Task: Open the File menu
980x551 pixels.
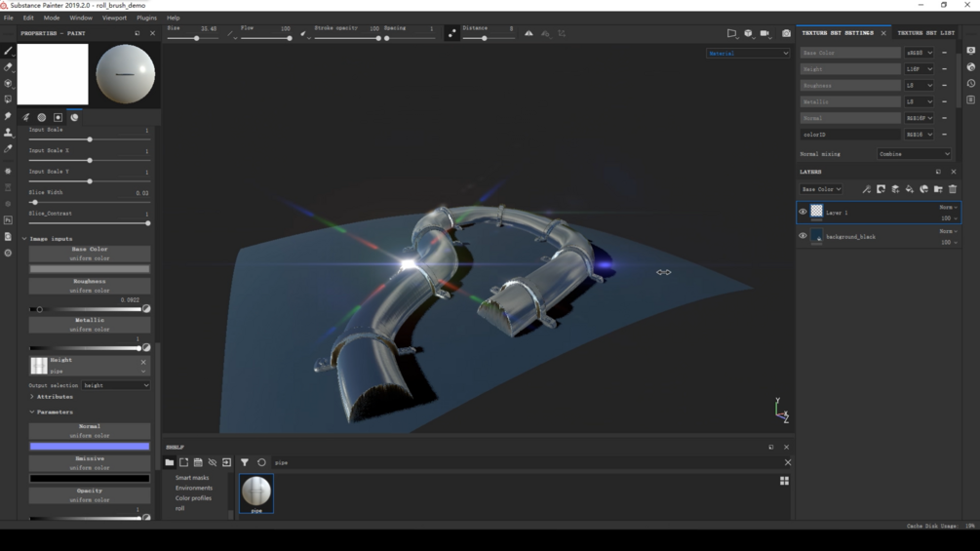Action: coord(9,18)
